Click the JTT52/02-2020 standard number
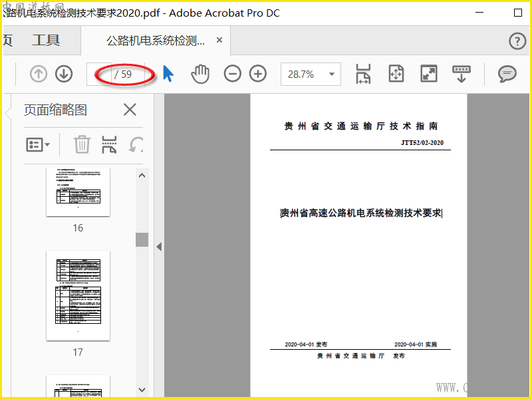 click(422, 143)
